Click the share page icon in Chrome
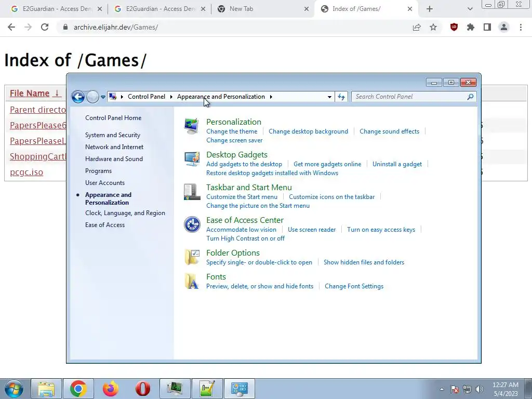 417,27
